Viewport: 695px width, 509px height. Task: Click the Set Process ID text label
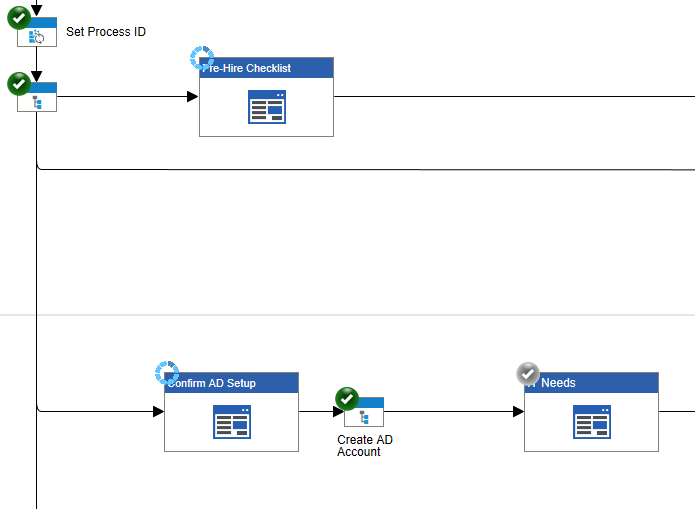(106, 32)
